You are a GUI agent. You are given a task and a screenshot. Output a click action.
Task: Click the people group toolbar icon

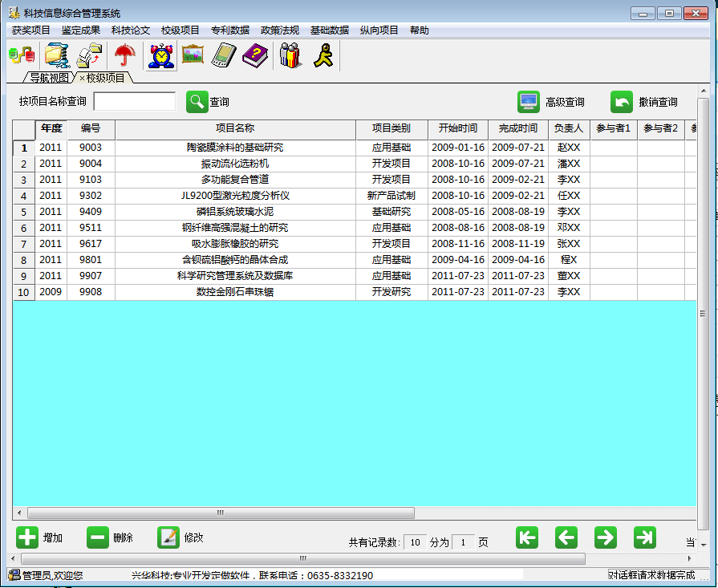click(x=290, y=55)
